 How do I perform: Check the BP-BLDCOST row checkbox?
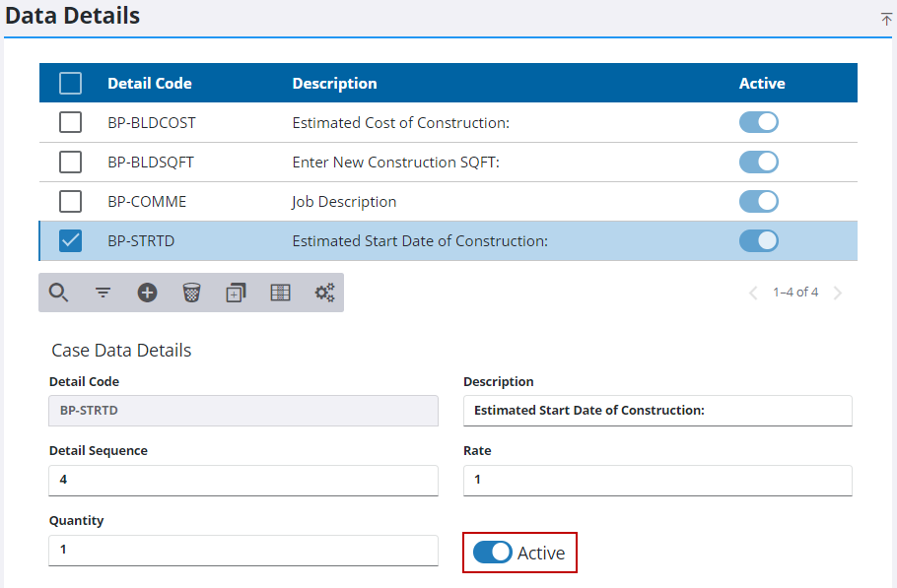70,122
